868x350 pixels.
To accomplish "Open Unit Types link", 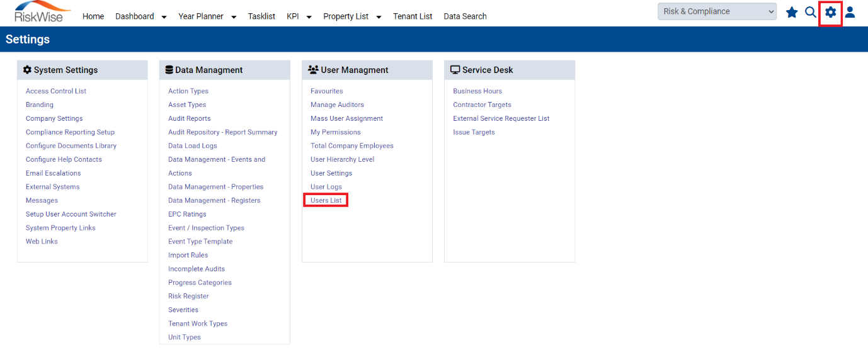I will (185, 337).
